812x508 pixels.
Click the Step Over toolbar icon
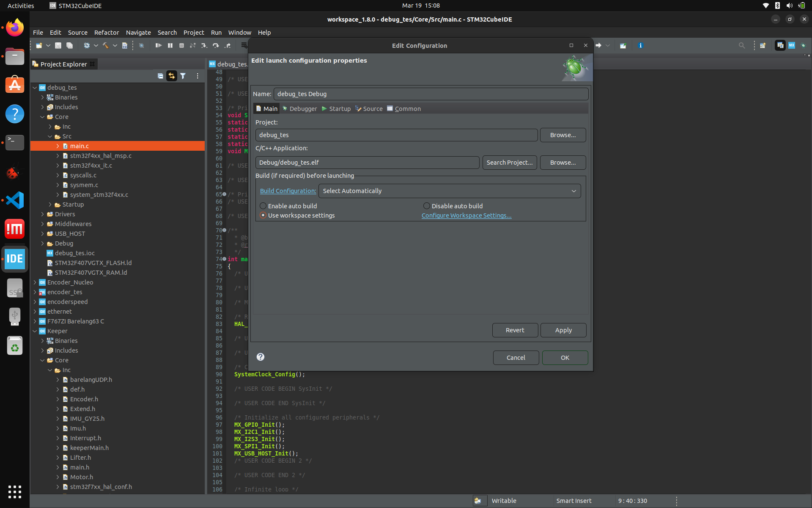pos(216,45)
